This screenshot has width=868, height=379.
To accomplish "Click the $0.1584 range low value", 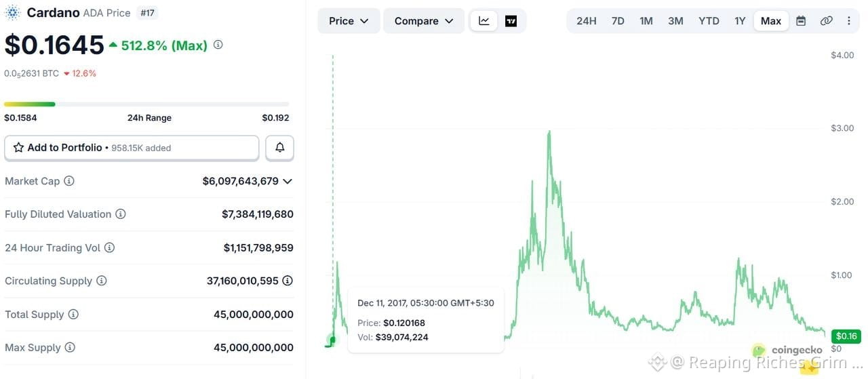I will pyautogui.click(x=20, y=117).
